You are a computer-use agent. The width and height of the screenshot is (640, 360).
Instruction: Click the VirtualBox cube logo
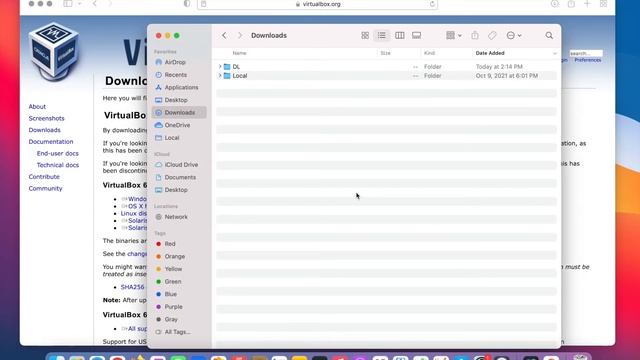tap(53, 51)
